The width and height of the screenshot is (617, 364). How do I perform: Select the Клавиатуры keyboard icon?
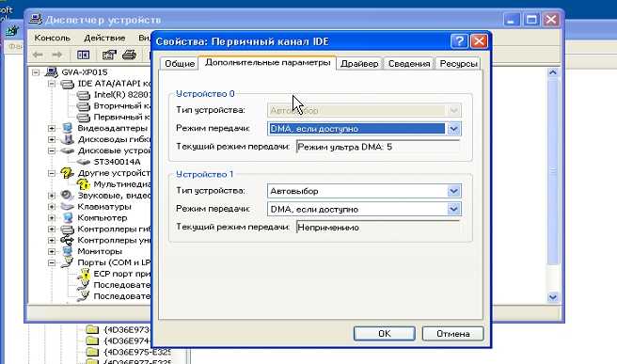click(x=68, y=206)
